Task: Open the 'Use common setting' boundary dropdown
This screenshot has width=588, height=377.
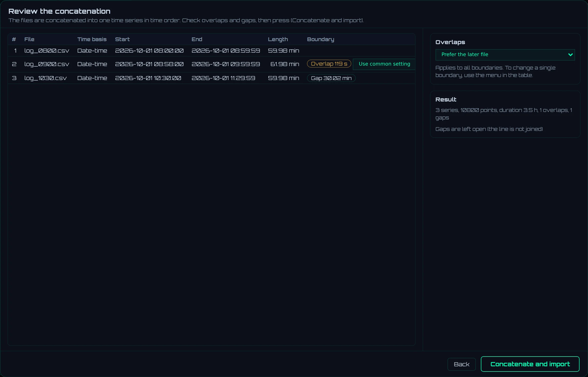Action: pyautogui.click(x=384, y=64)
